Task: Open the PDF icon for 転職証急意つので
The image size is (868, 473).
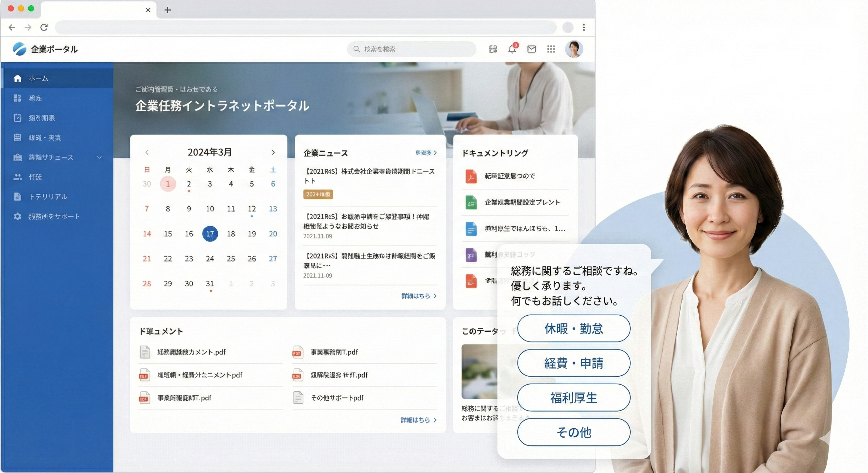Action: (x=471, y=176)
